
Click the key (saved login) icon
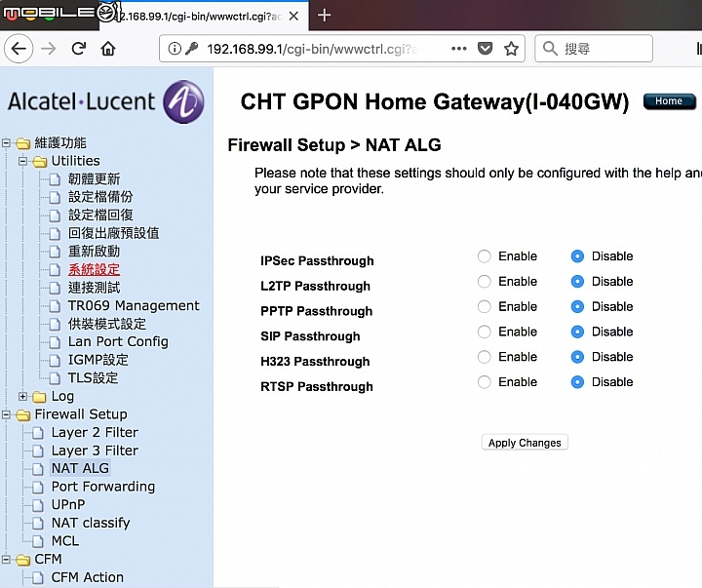point(192,48)
